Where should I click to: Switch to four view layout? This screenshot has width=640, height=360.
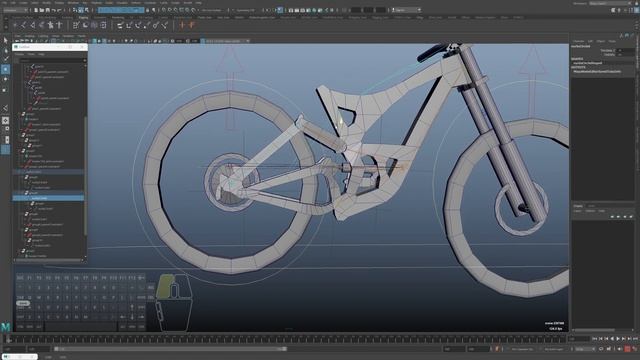point(5,130)
